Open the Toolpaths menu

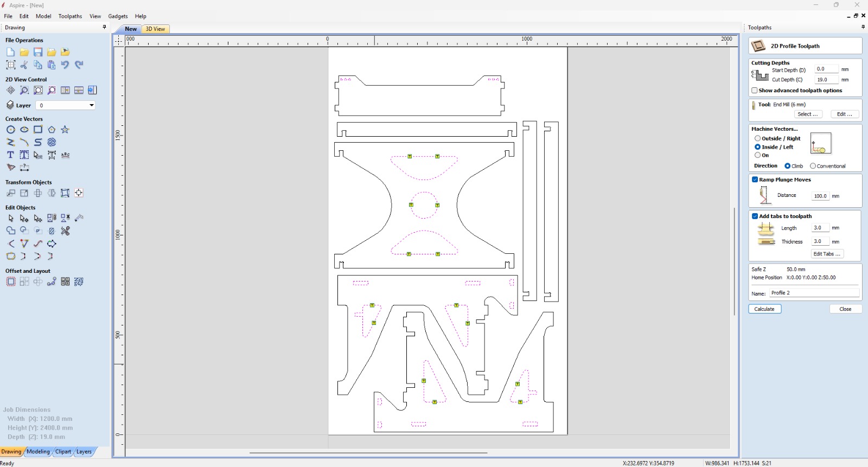click(x=71, y=16)
